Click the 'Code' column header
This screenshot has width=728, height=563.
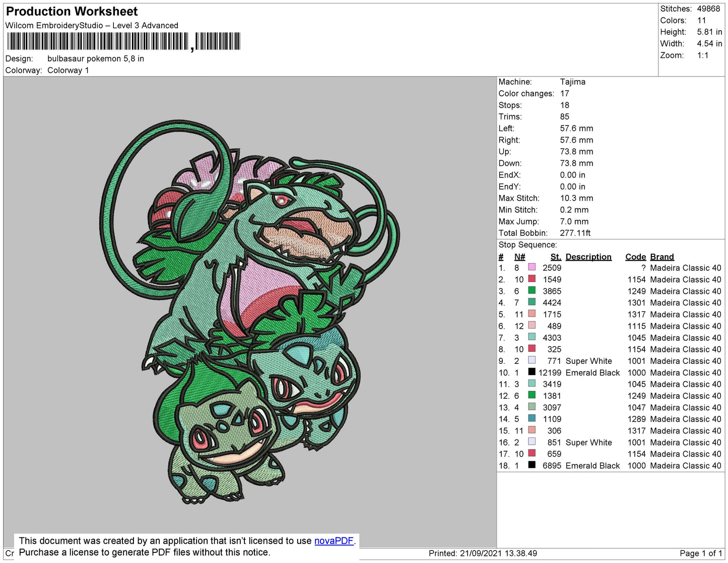[x=635, y=257]
